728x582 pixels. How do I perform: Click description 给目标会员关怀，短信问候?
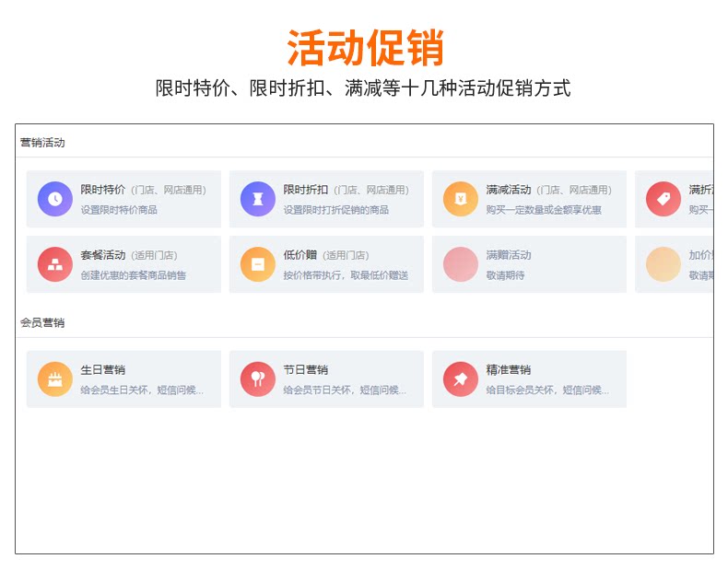548,390
